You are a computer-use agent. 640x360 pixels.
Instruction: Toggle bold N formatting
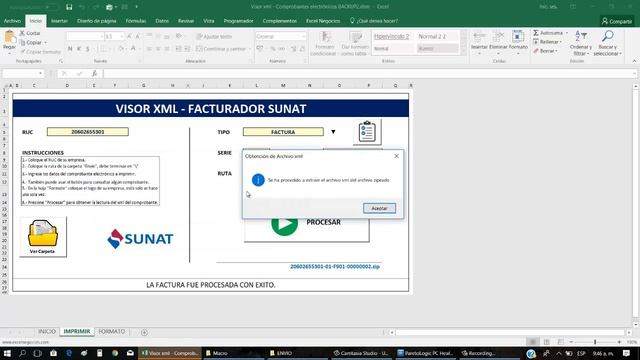pyautogui.click(x=70, y=49)
